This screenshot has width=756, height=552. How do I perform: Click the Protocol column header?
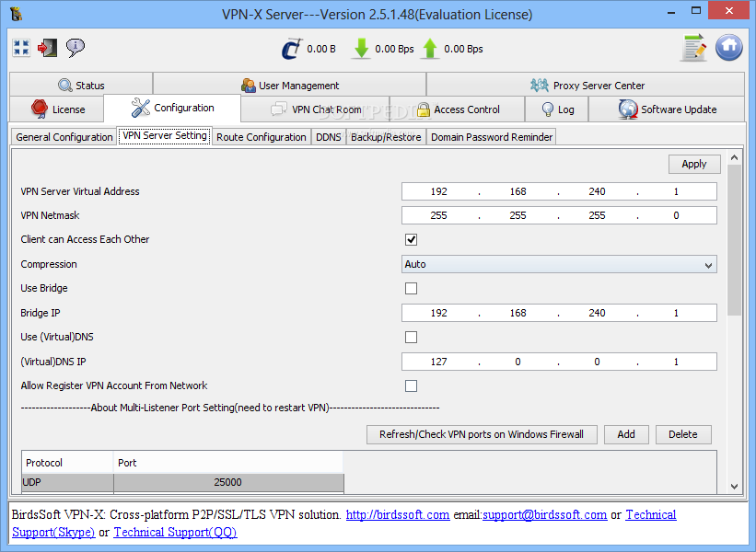click(67, 463)
